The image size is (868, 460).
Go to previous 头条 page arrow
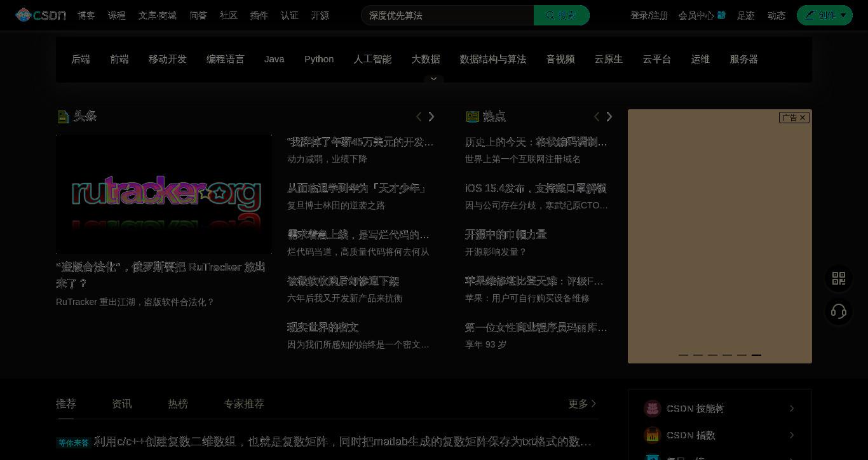[419, 116]
